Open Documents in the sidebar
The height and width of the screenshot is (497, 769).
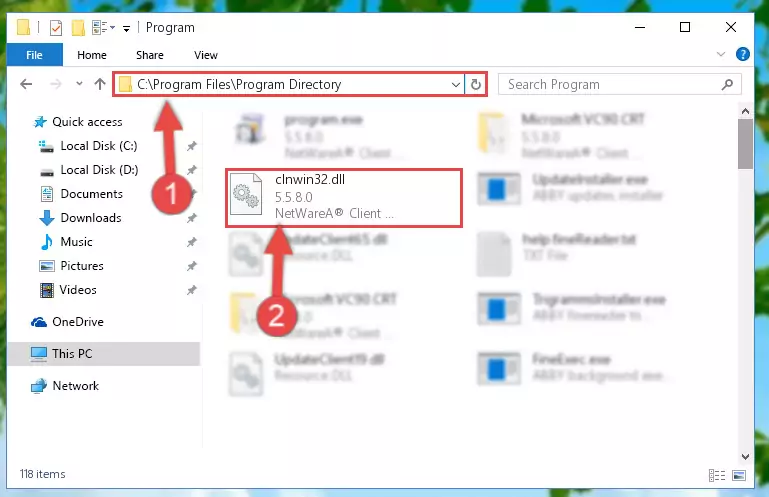[91, 194]
